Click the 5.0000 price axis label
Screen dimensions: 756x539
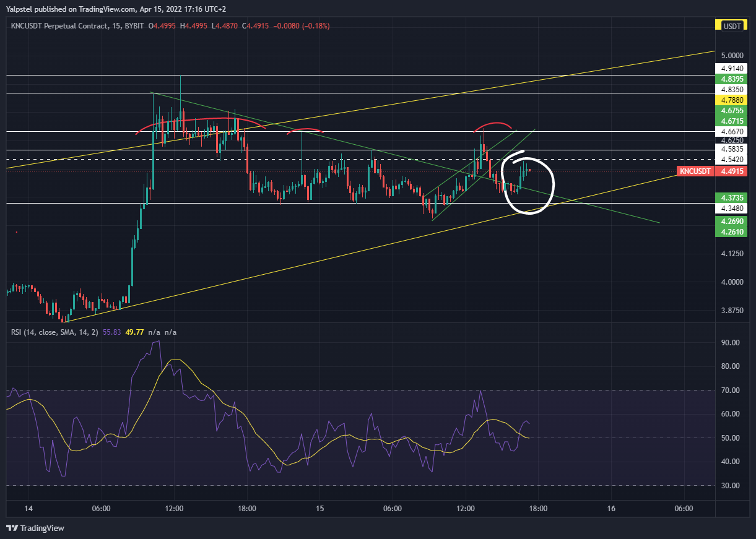click(x=732, y=56)
